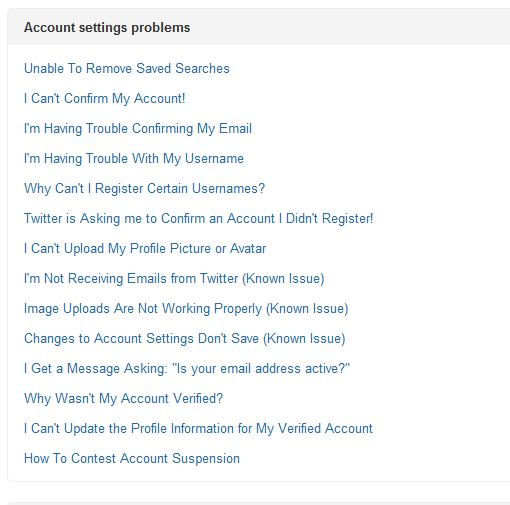Open 'I'm Having Trouble With My Username'
Image resolution: width=510 pixels, height=505 pixels.
134,159
